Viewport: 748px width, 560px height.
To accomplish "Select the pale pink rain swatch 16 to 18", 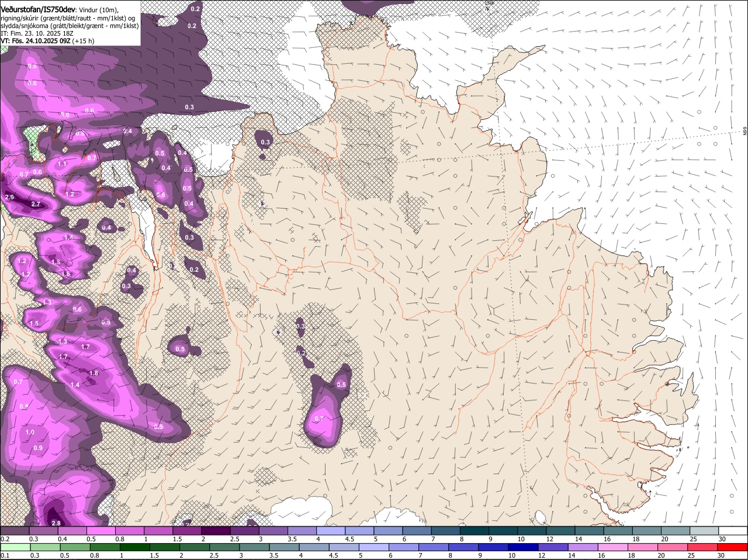I will click(x=614, y=547).
